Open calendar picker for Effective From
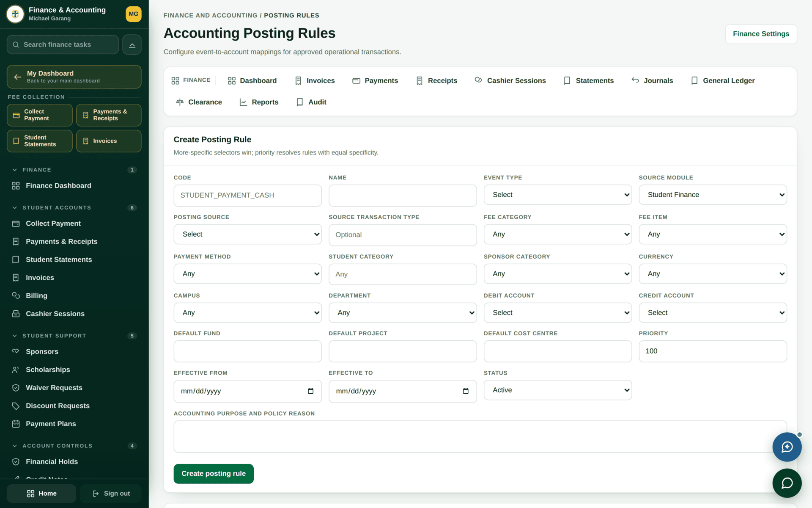812x508 pixels. [x=311, y=391]
